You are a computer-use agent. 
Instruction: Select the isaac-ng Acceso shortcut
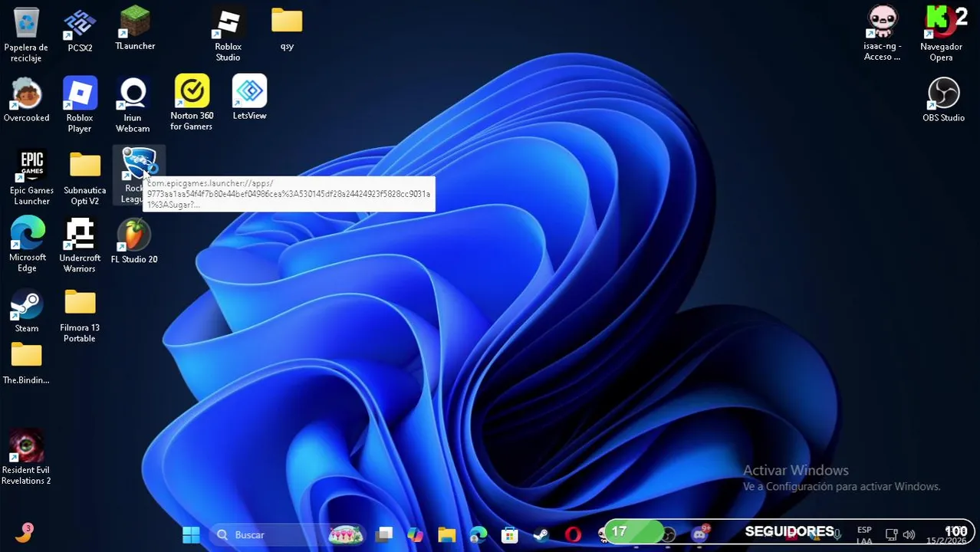coord(882,34)
